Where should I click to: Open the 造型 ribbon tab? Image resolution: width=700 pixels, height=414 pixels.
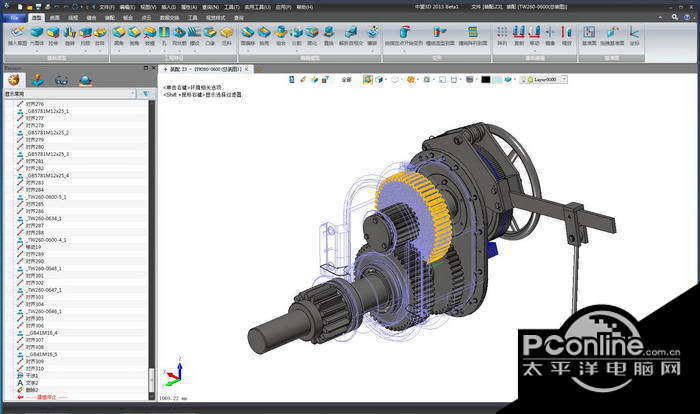[x=36, y=18]
